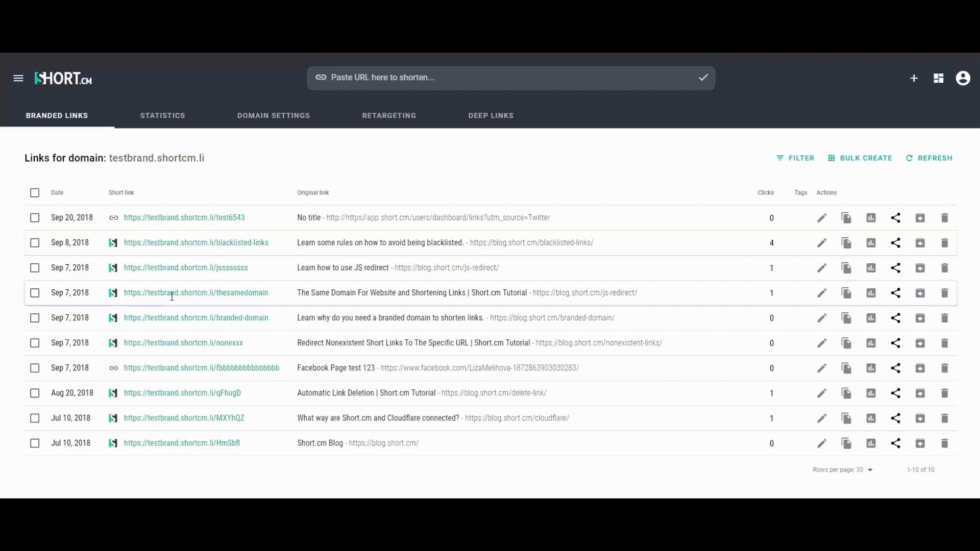The height and width of the screenshot is (551, 980).
Task: Share the thesamedomain short link
Action: pos(895,293)
